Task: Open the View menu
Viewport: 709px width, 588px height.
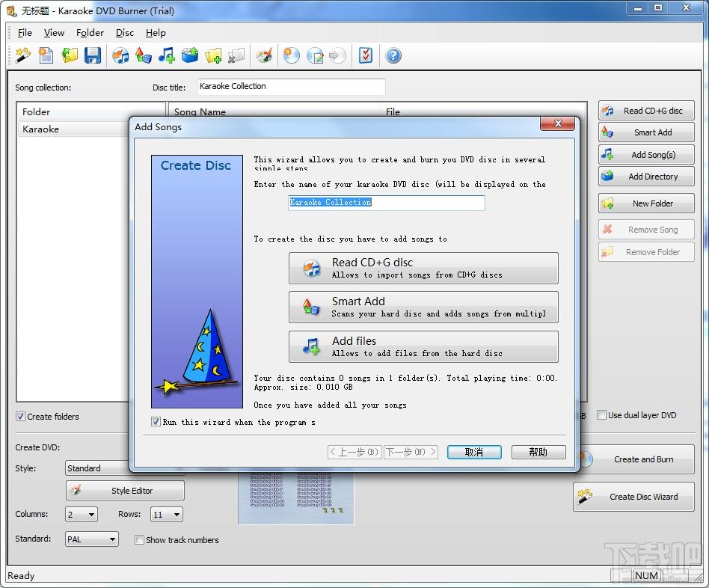Action: [x=54, y=33]
